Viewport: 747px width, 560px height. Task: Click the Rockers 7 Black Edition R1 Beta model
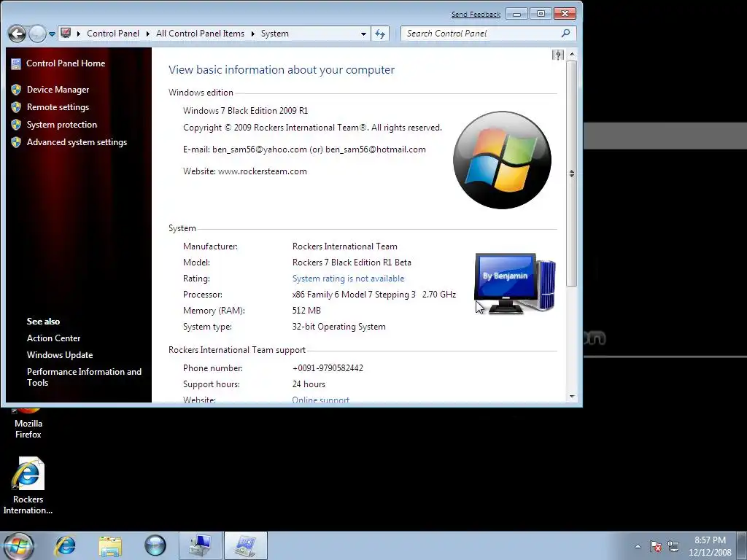[x=352, y=262]
